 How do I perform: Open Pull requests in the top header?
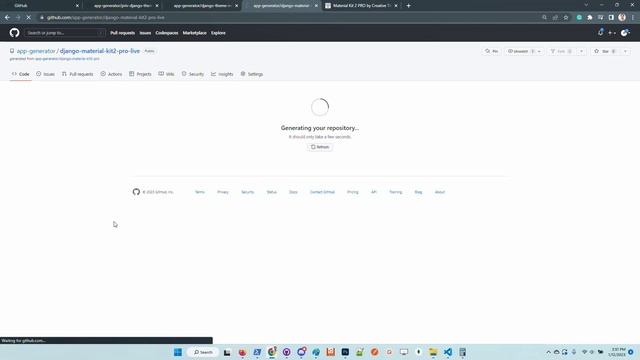pyautogui.click(x=122, y=33)
